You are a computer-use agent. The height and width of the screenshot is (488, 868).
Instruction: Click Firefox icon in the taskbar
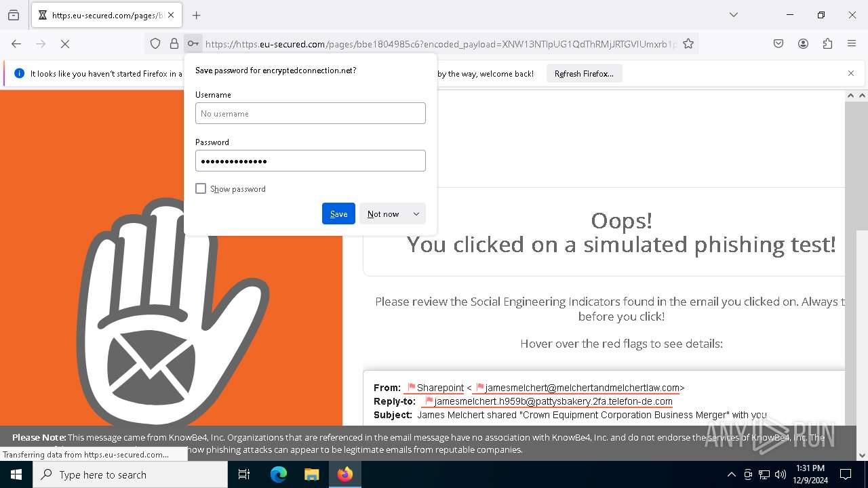[x=345, y=474]
